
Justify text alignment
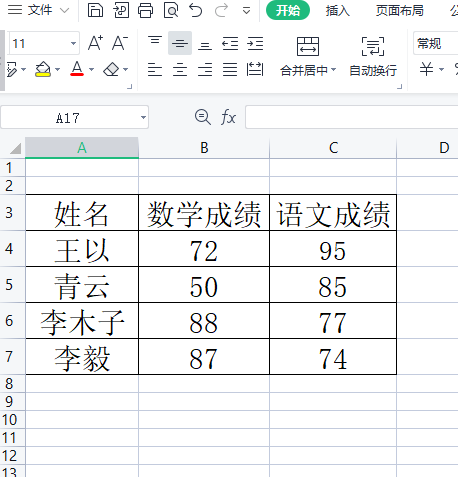pyautogui.click(x=230, y=70)
